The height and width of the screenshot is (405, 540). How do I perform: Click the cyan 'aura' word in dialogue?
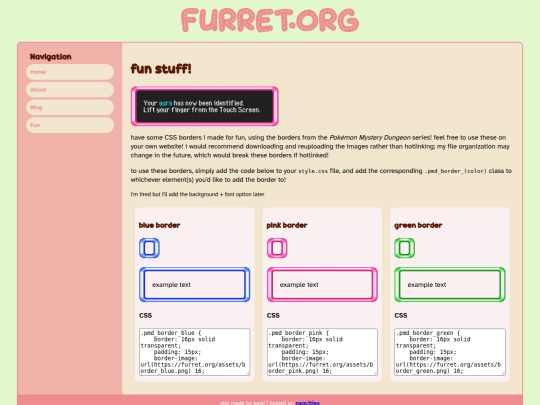click(x=165, y=103)
